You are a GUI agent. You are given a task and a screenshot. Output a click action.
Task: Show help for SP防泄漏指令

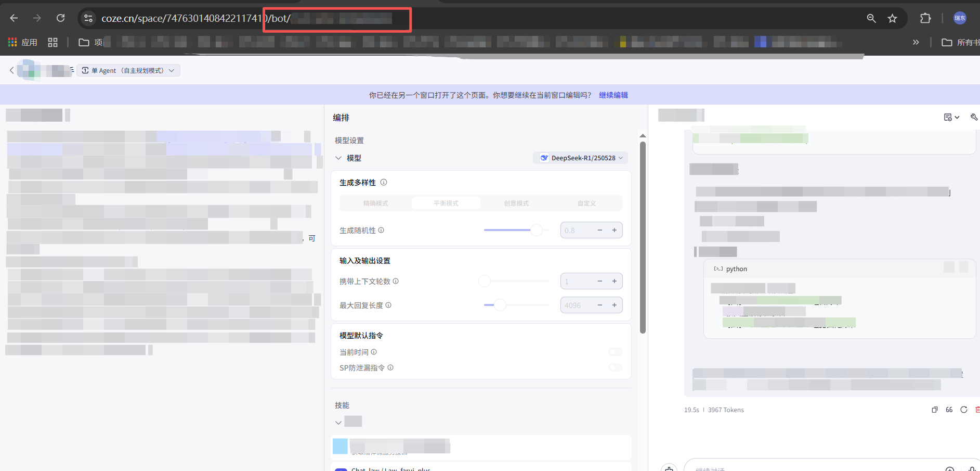coord(390,367)
